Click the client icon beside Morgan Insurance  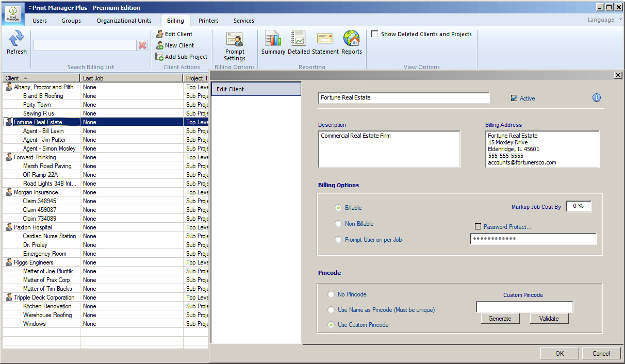(x=9, y=192)
